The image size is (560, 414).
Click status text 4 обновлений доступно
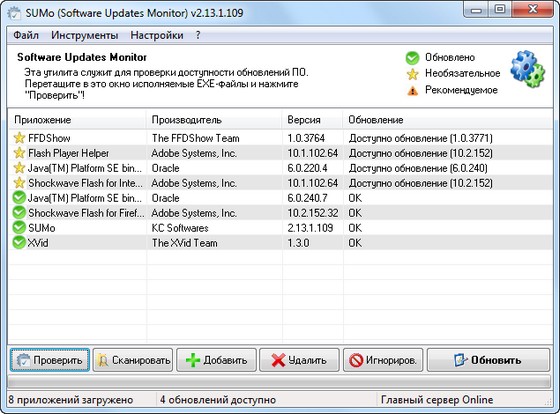click(218, 400)
